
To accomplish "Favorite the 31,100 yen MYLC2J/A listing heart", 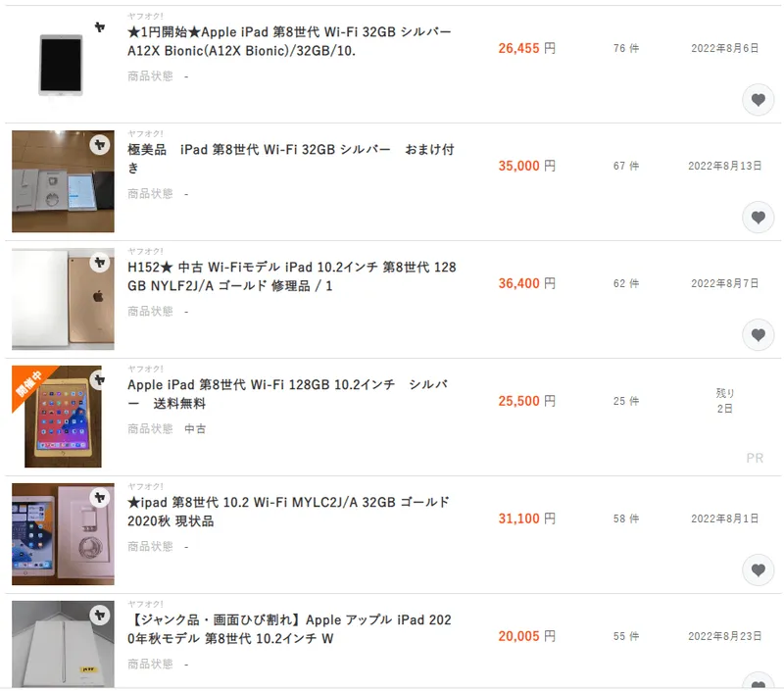I will [758, 570].
